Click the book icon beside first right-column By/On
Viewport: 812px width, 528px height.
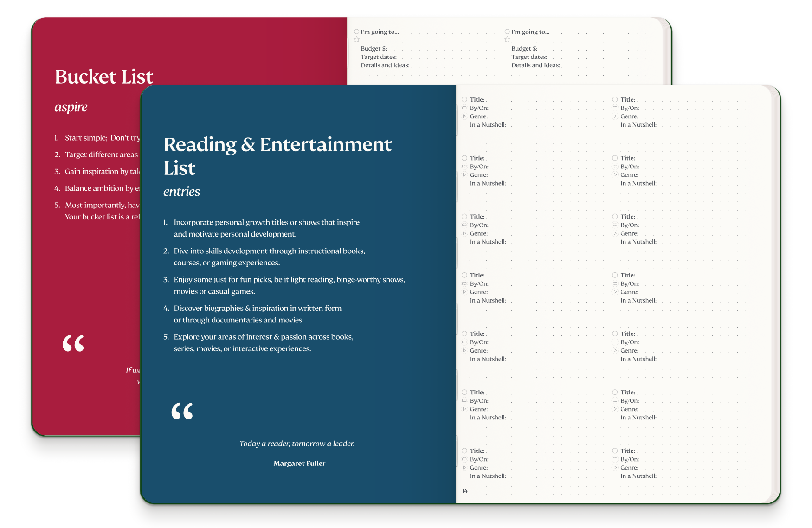(x=615, y=108)
